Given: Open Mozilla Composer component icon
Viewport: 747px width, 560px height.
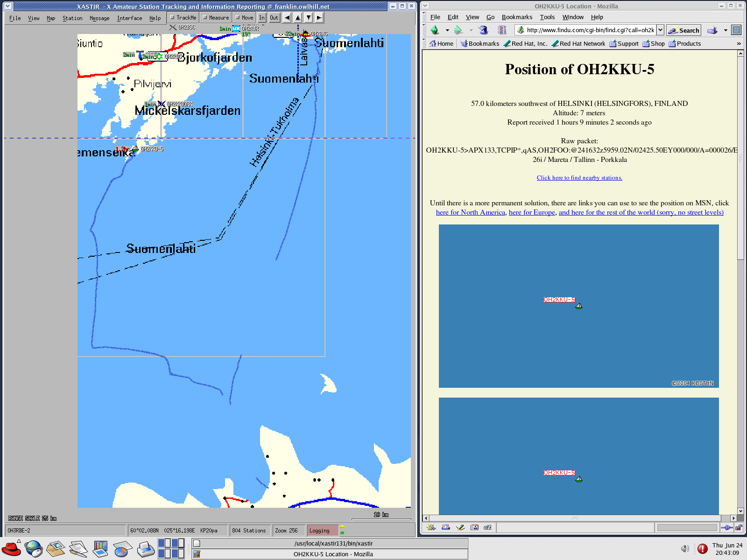Looking at the screenshot, I should click(460, 527).
